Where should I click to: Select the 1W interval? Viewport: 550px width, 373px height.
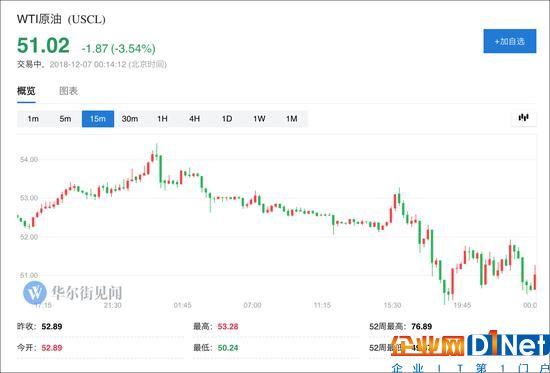click(x=259, y=119)
